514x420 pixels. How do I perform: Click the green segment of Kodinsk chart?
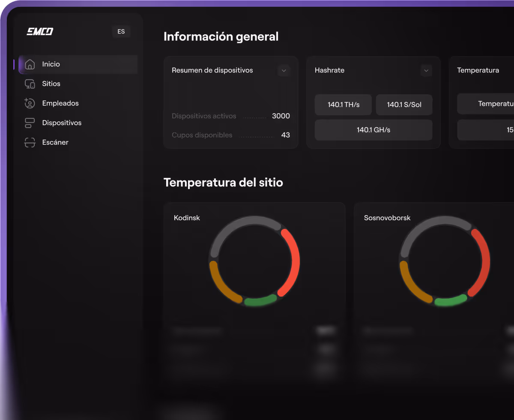click(260, 300)
